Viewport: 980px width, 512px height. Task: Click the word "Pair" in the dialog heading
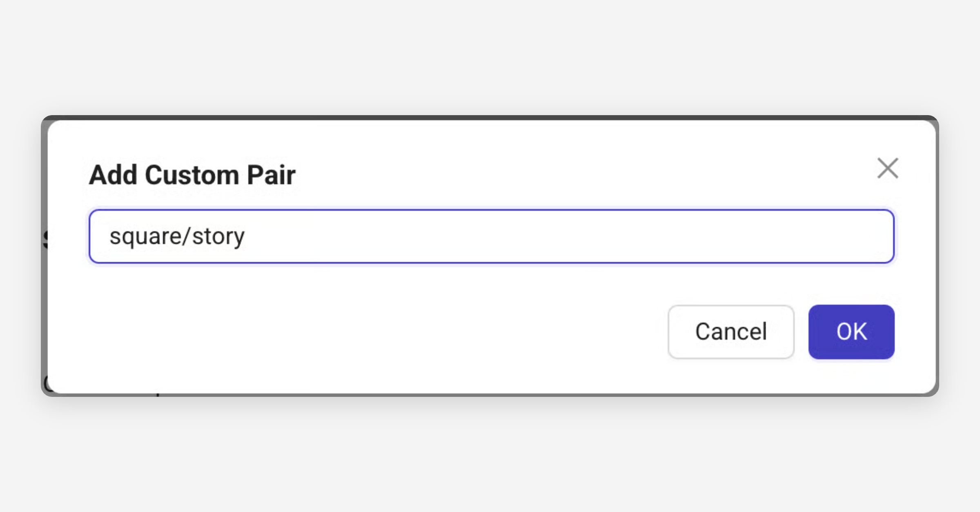click(x=271, y=175)
